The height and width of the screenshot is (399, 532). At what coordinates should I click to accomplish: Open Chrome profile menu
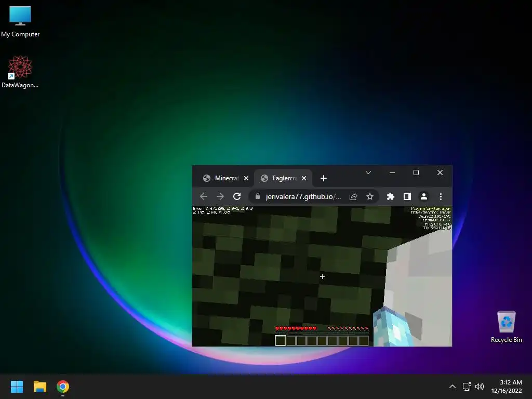point(424,196)
